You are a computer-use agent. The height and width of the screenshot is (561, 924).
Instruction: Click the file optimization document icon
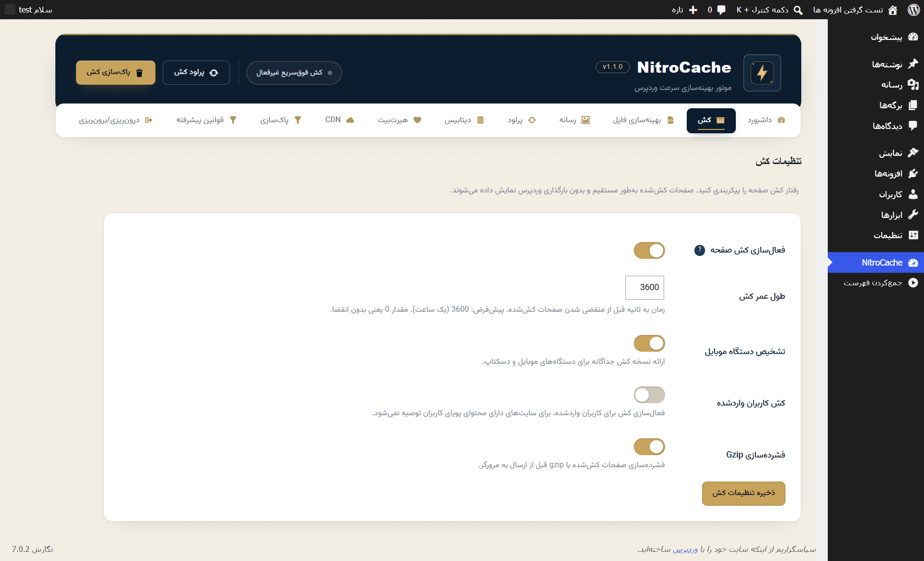pyautogui.click(x=670, y=120)
